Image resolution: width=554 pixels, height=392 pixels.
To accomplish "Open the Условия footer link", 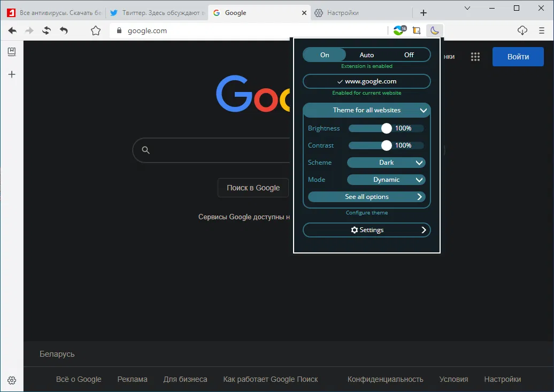I will click(453, 379).
